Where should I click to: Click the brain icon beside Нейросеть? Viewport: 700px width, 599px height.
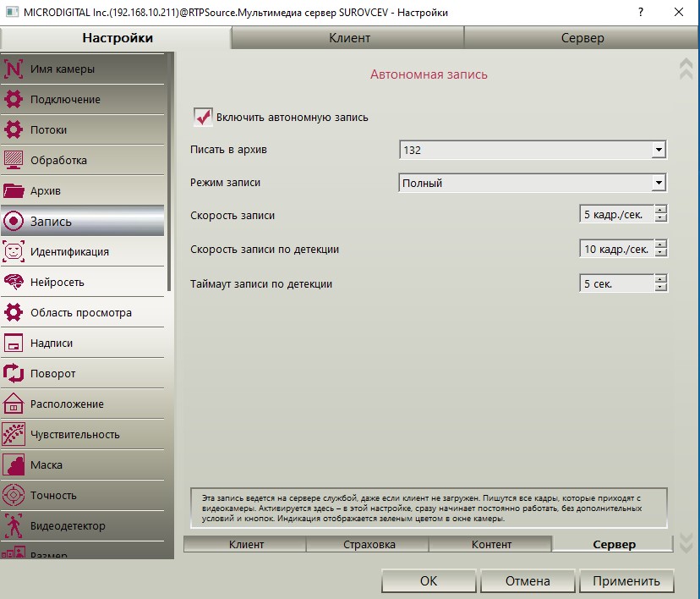14,282
